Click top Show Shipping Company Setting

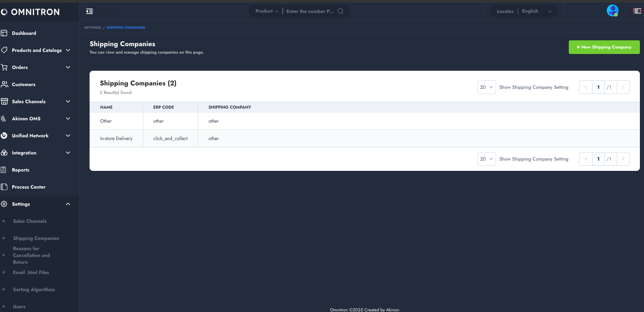coord(534,87)
